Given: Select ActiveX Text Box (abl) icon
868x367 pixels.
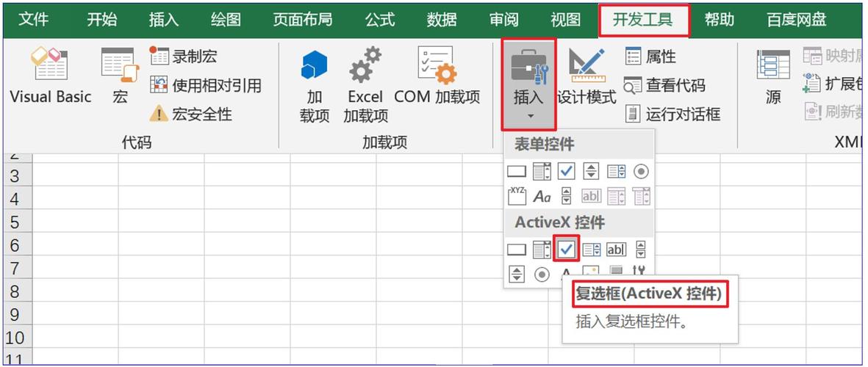Looking at the screenshot, I should pos(616,250).
